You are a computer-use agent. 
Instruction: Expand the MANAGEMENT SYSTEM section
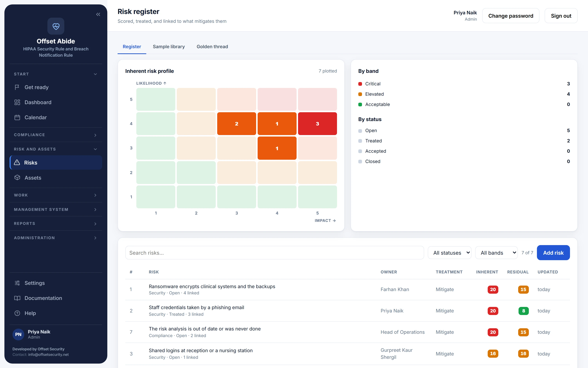[x=56, y=209]
